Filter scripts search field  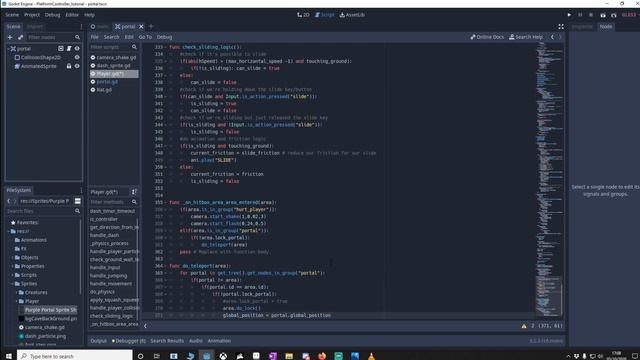(x=113, y=47)
